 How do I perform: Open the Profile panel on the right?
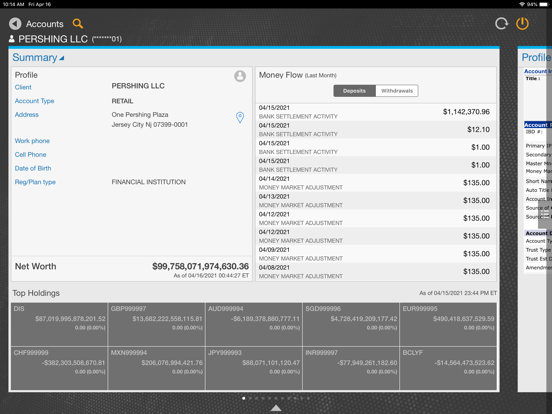[x=535, y=57]
